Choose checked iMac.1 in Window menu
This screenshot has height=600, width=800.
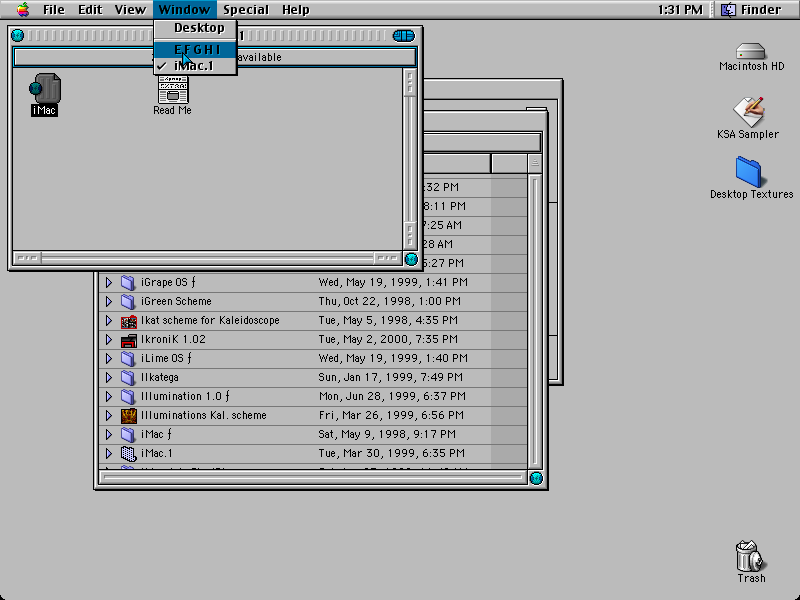[x=195, y=66]
